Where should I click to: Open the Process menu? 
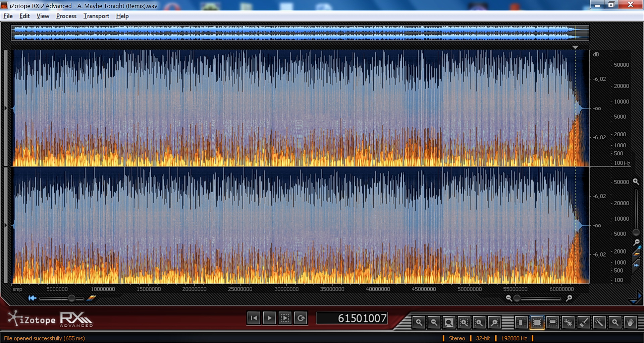pyautogui.click(x=66, y=16)
